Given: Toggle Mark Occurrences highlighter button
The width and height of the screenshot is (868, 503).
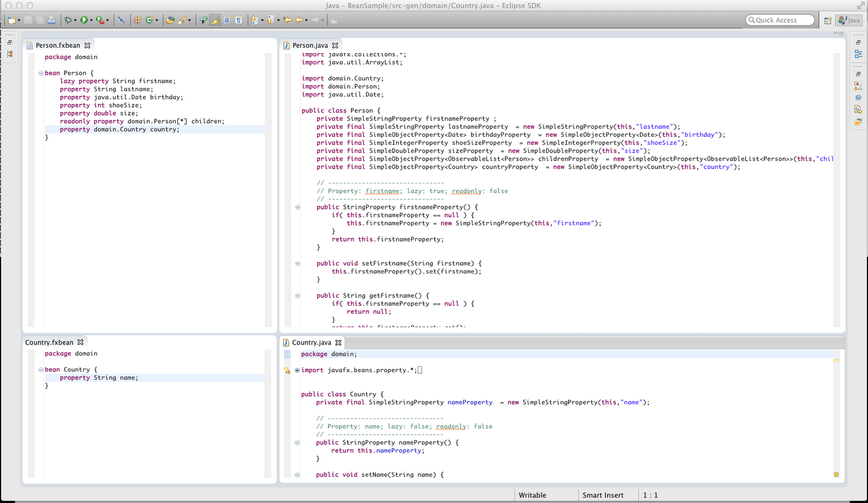Looking at the screenshot, I should point(215,20).
